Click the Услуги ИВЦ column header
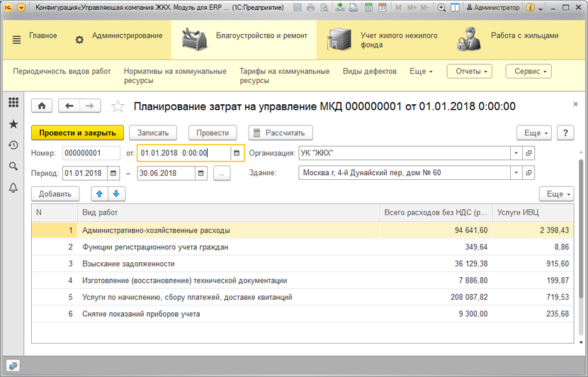Viewport: 588px width, 377px height. click(533, 213)
